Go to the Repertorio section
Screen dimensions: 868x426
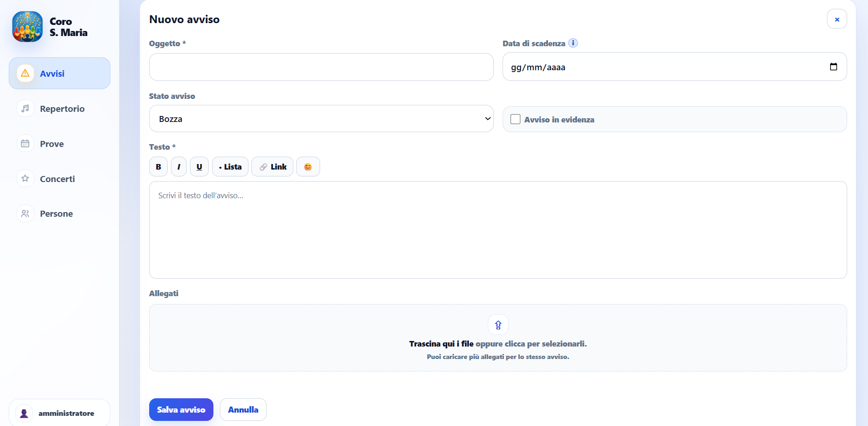click(60, 109)
